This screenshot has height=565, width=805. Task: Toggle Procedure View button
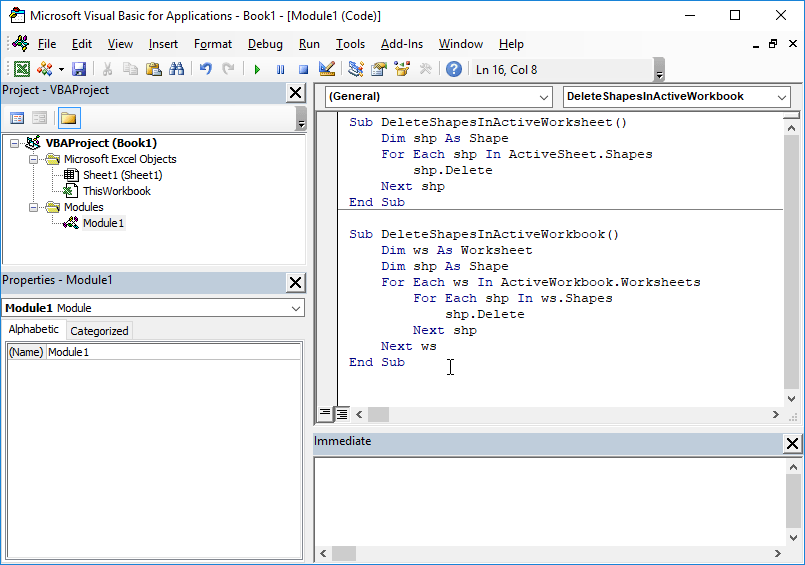324,413
